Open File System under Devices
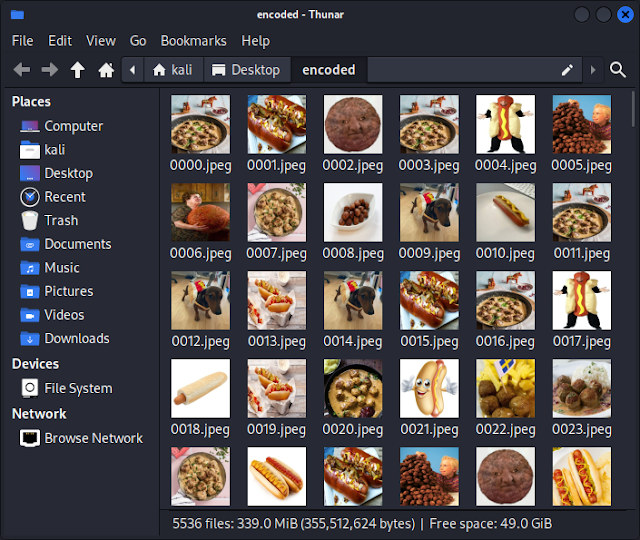 point(77,388)
